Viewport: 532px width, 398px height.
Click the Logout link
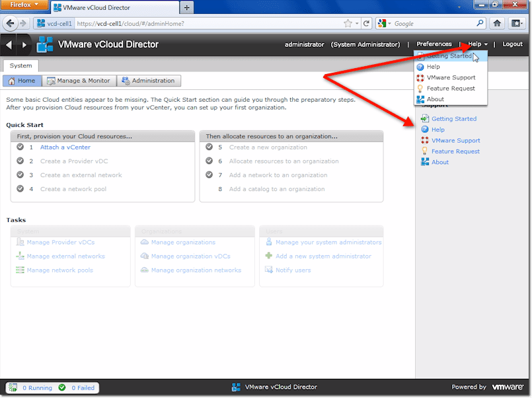click(512, 44)
